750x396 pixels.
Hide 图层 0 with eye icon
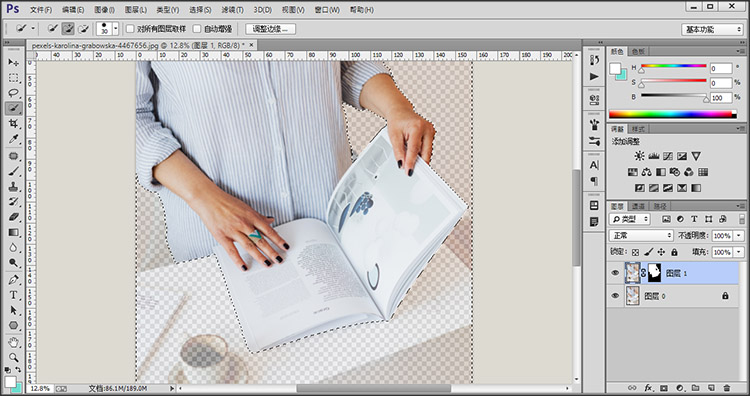pos(615,296)
